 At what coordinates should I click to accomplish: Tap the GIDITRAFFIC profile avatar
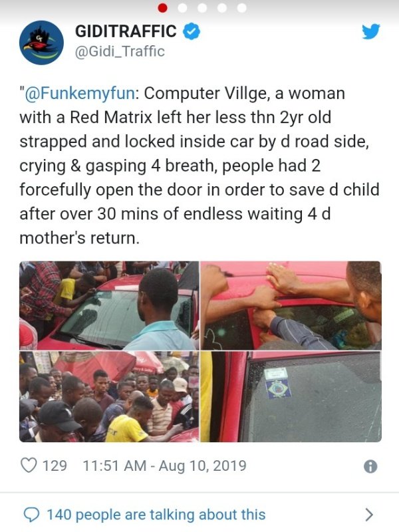[41, 43]
